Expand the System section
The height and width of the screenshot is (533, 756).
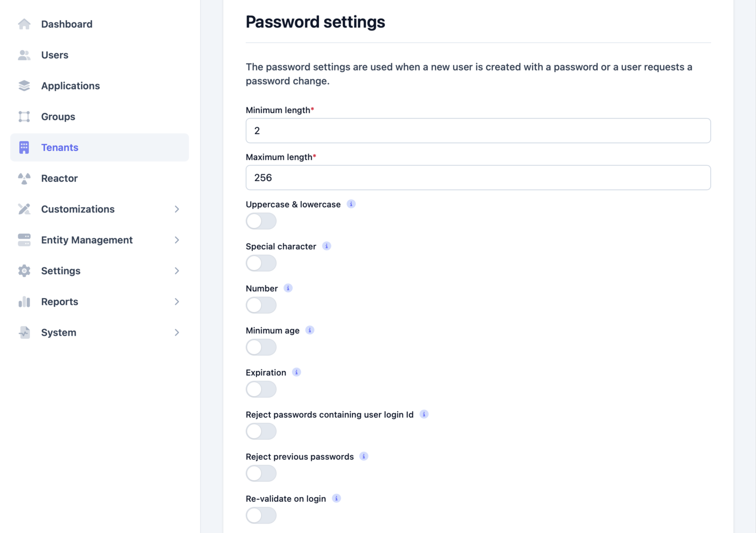[x=177, y=332]
